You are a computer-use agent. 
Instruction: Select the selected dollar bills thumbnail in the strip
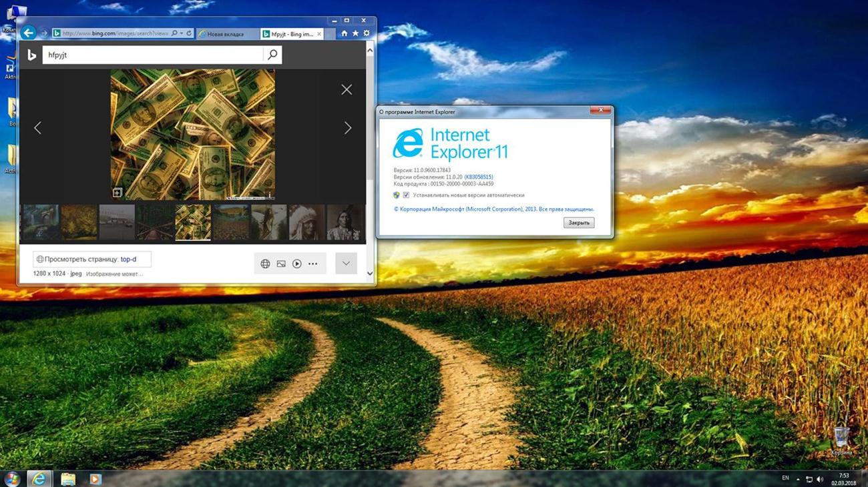[193, 222]
